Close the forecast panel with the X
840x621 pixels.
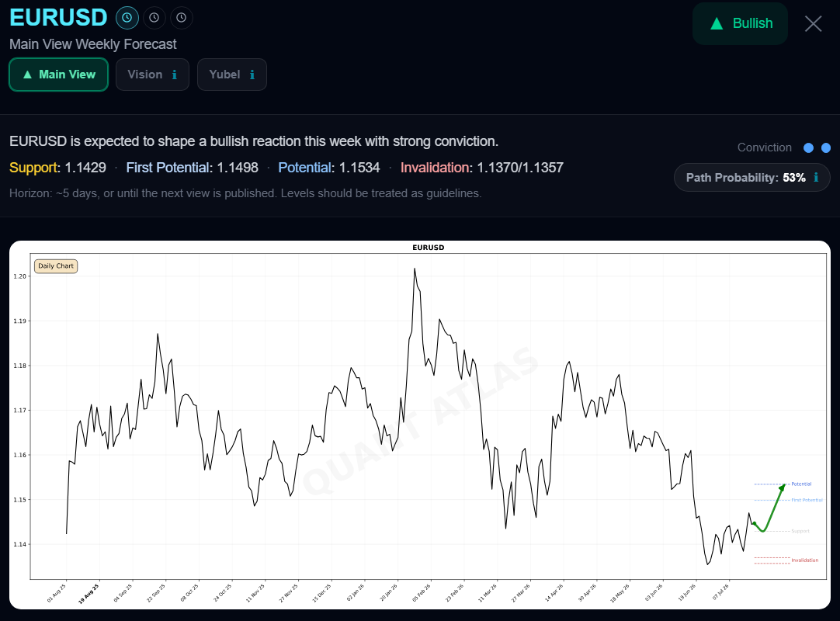(x=813, y=23)
